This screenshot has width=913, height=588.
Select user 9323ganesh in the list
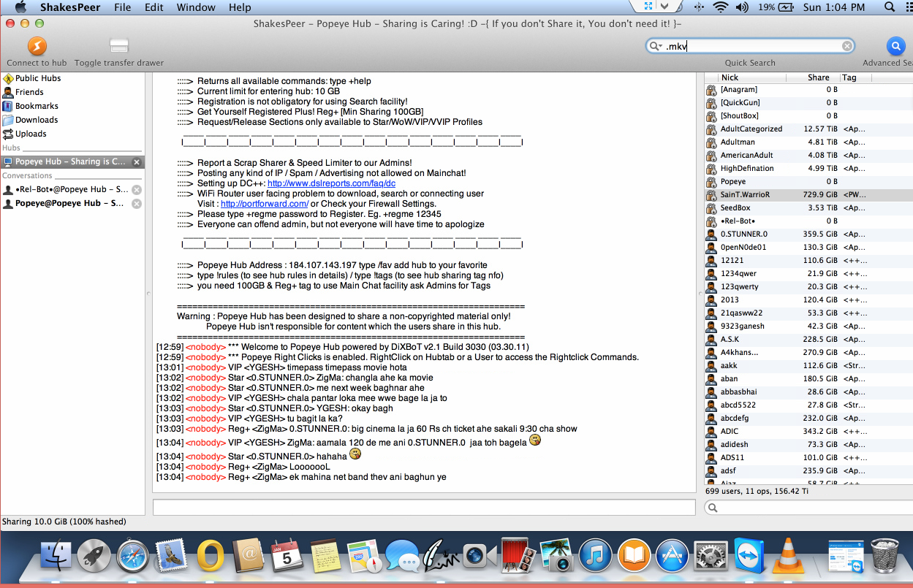coord(808,327)
